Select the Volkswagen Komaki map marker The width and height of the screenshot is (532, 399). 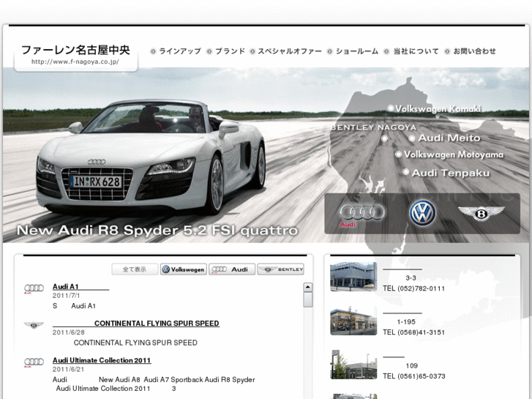coord(391,108)
